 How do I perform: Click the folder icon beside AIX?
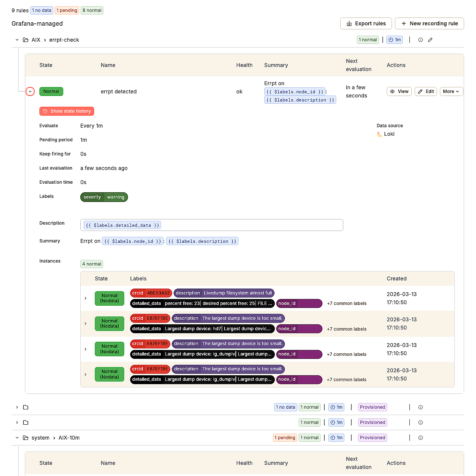(26, 40)
